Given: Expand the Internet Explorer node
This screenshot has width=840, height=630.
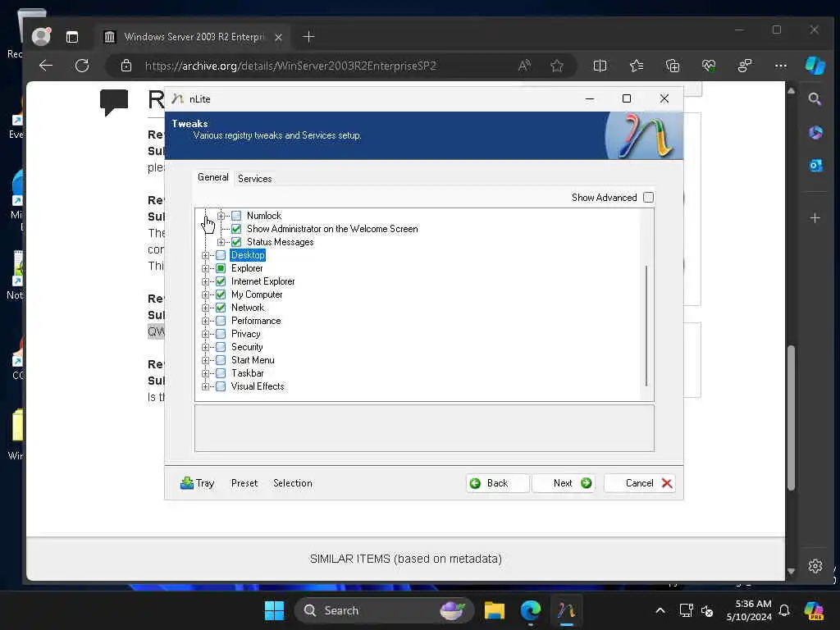Looking at the screenshot, I should [x=205, y=281].
